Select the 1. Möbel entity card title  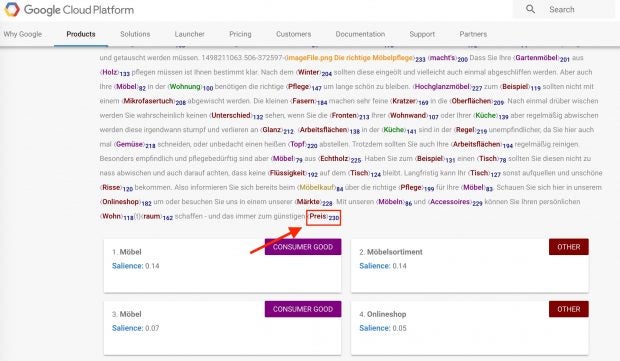(127, 252)
